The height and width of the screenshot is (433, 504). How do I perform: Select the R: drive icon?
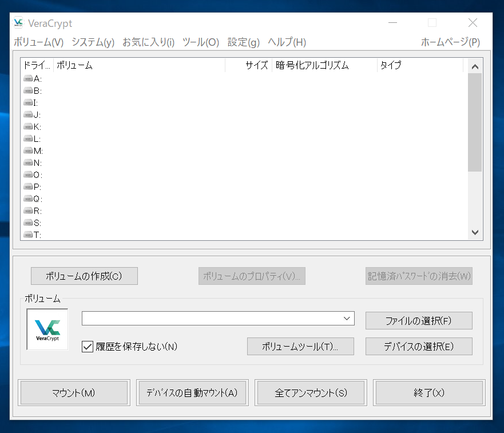[28, 211]
